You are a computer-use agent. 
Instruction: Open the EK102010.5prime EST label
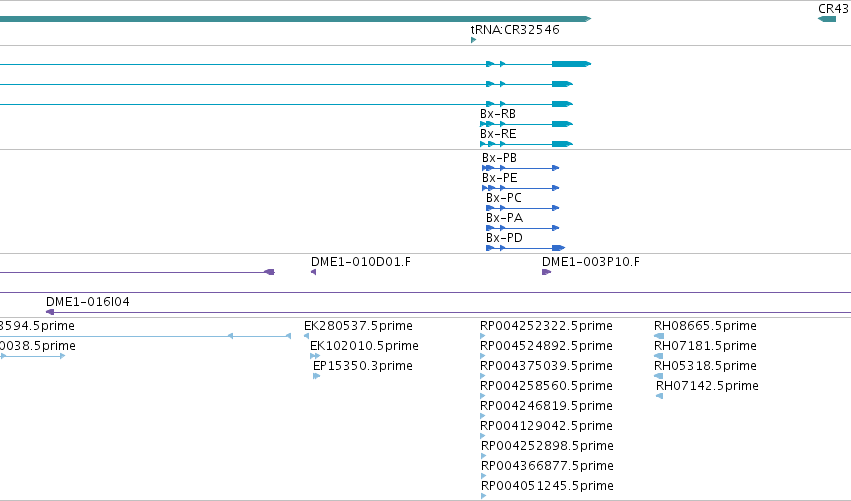point(364,346)
